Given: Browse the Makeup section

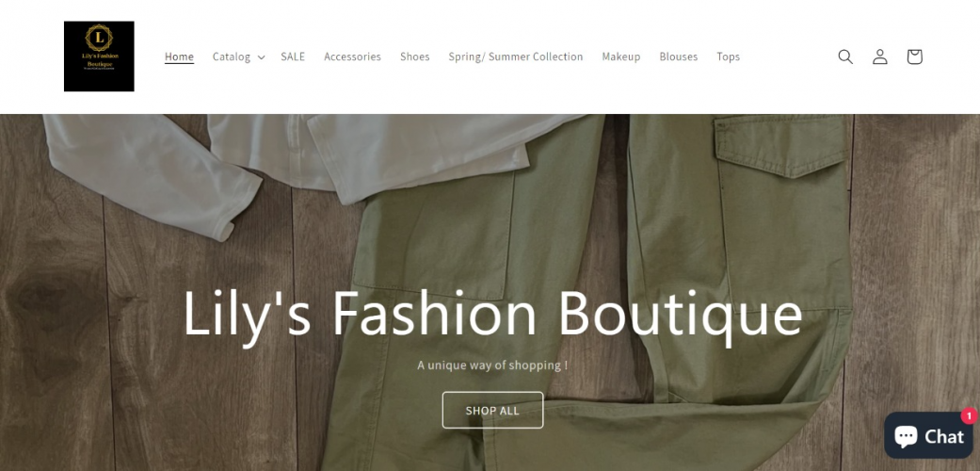Looking at the screenshot, I should coord(621,57).
